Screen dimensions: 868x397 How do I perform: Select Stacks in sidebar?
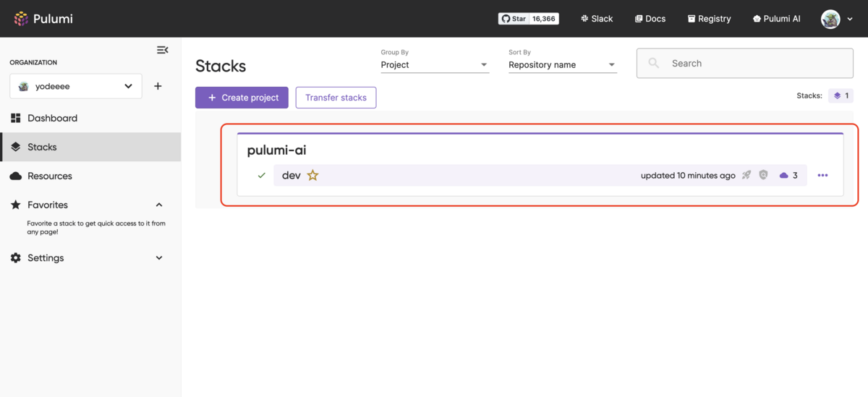click(x=90, y=147)
